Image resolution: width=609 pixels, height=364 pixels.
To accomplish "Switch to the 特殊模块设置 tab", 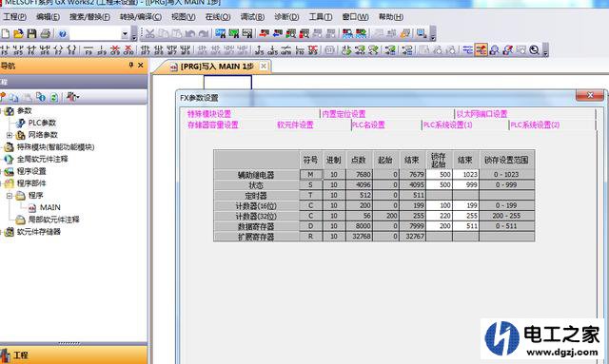I will pos(209,114).
